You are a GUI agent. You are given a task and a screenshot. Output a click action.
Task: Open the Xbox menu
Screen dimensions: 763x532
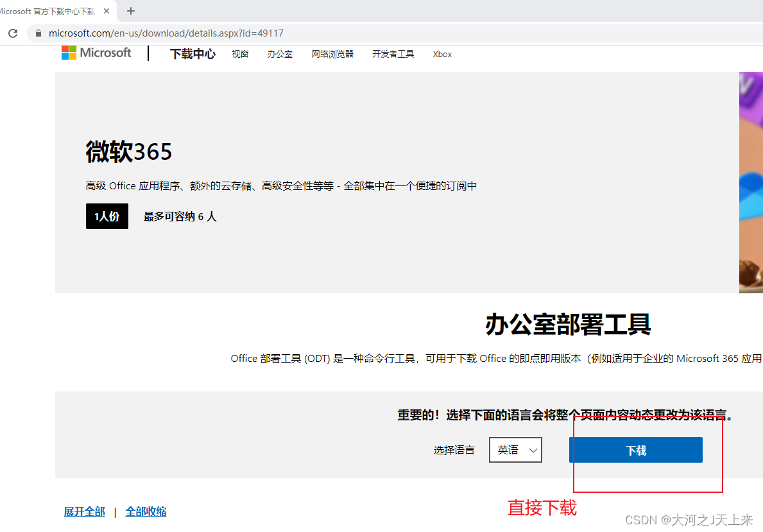[x=442, y=54]
